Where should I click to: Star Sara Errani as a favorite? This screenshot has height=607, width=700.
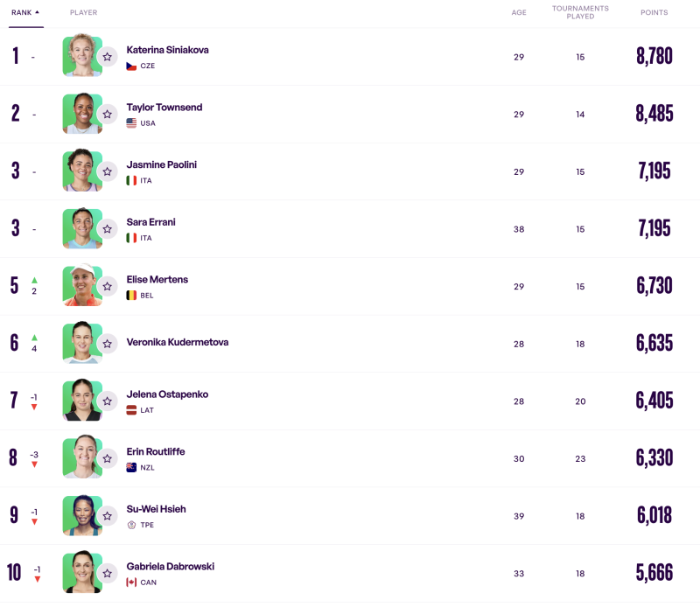click(x=107, y=229)
